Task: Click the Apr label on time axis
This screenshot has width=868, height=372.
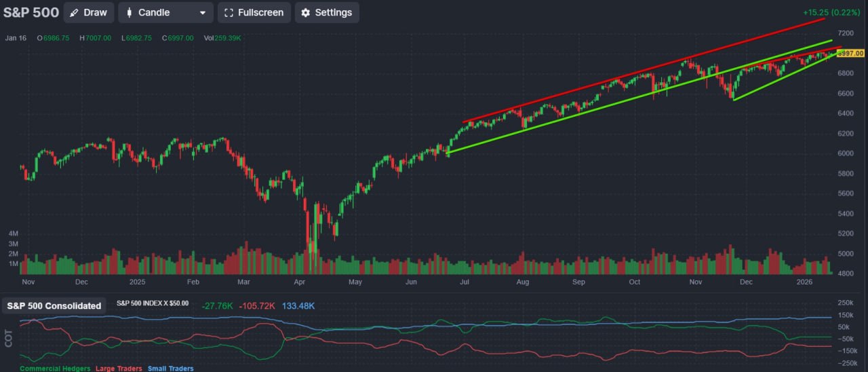Action: coord(300,281)
